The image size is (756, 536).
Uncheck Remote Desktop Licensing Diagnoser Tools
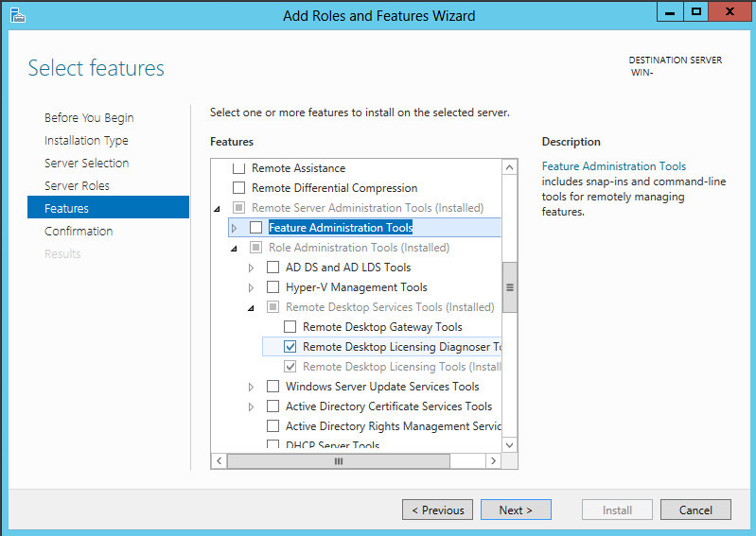click(290, 347)
